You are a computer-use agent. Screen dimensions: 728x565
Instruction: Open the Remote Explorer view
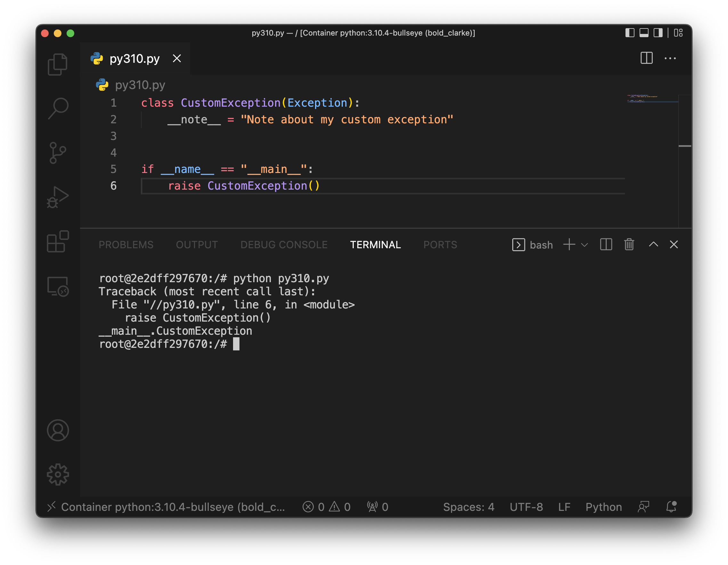pyautogui.click(x=58, y=286)
